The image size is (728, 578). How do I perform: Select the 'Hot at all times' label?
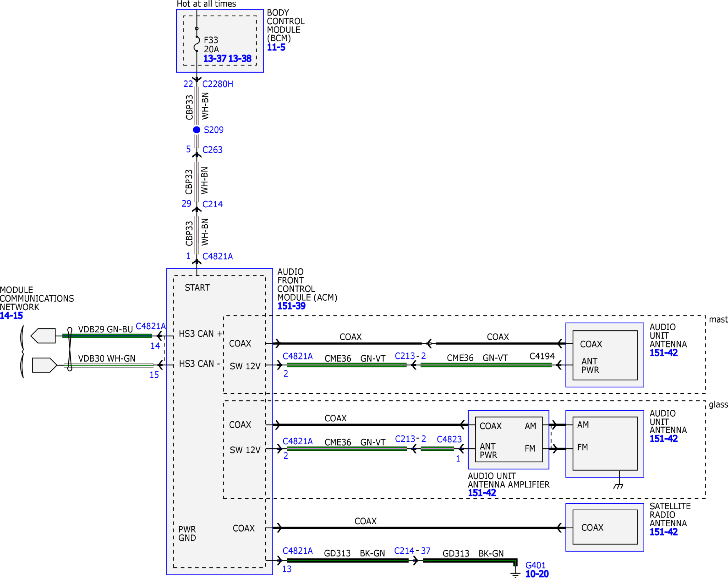coord(206,4)
